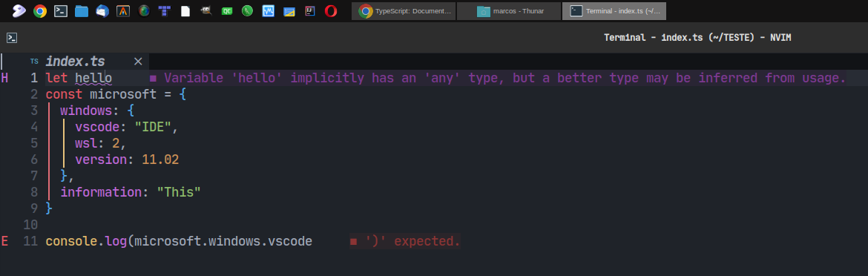Open the ruler and triangle drawing app
868x276 pixels.
click(289, 11)
